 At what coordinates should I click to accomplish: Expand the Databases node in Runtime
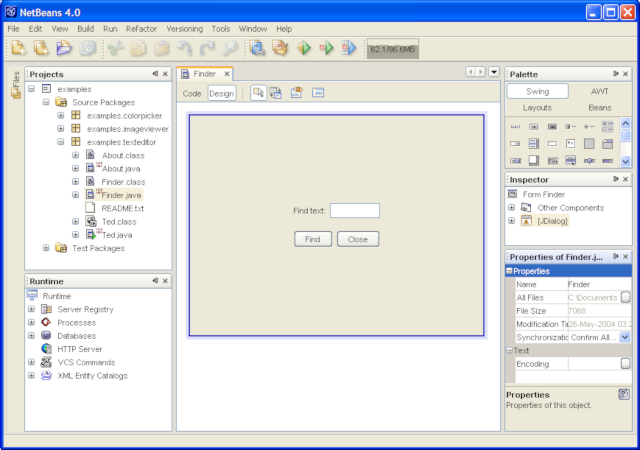point(32,336)
